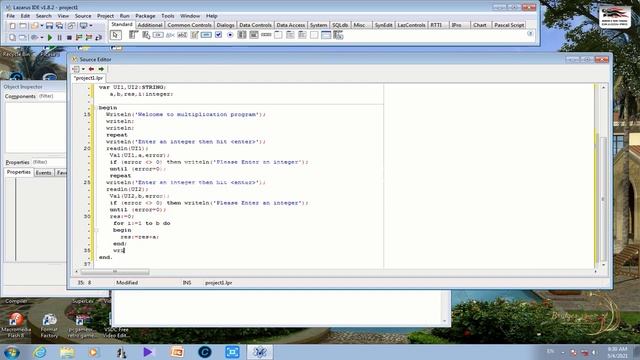The height and width of the screenshot is (360, 640).
Task: Switch to the Pascal Script palette tab
Action: (509, 25)
